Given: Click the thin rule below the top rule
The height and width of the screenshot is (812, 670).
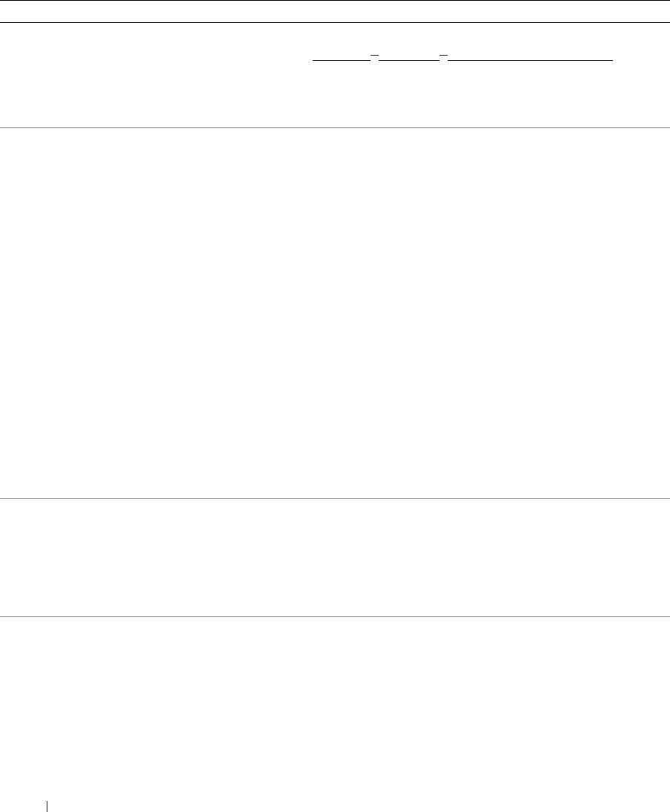Looking at the screenshot, I should pos(335,22).
